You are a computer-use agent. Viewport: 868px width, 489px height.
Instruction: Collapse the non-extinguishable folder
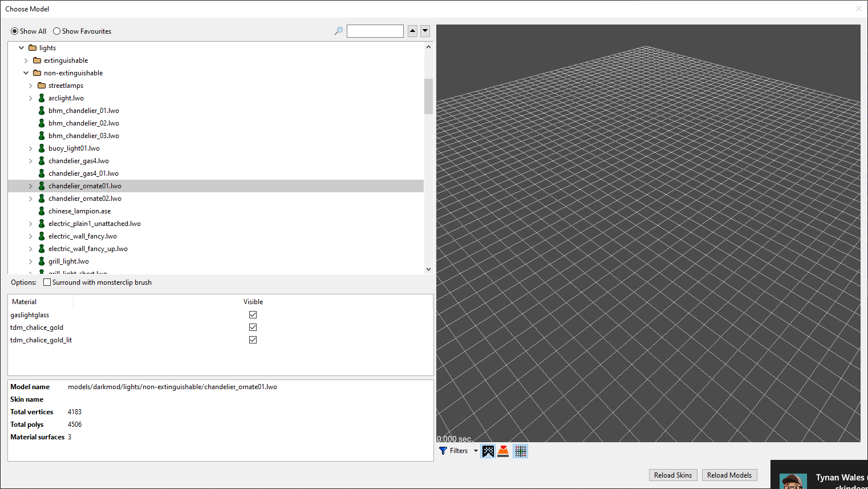(x=26, y=73)
